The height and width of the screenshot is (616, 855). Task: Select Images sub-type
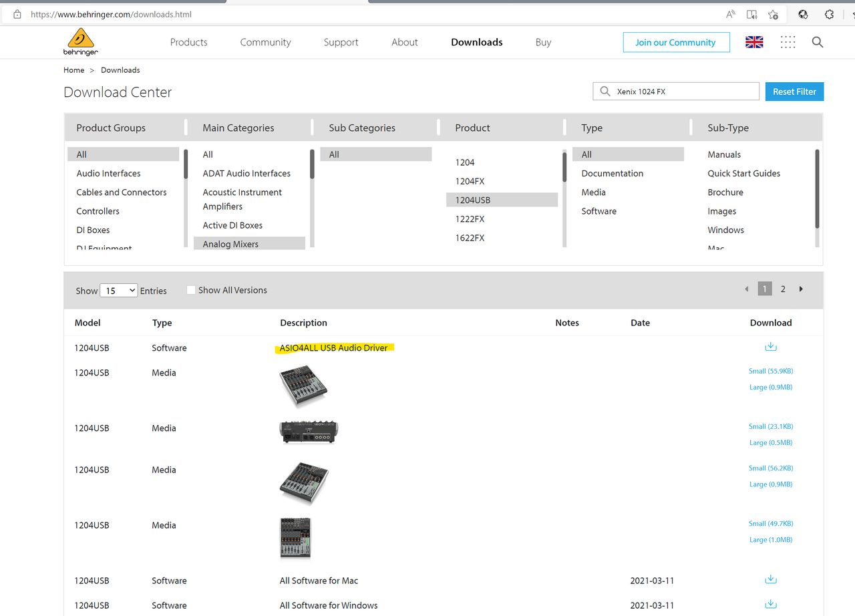click(x=722, y=210)
